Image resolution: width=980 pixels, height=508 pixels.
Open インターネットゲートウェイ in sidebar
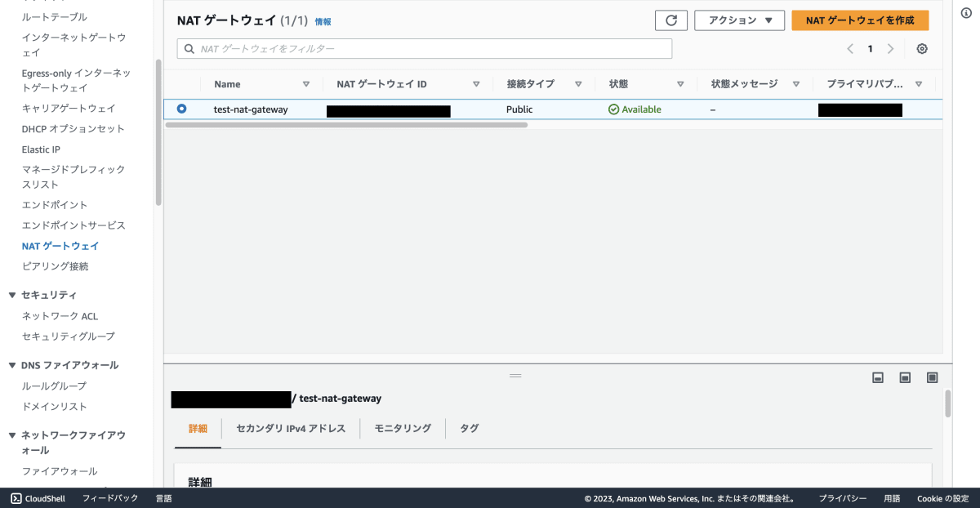pyautogui.click(x=73, y=45)
